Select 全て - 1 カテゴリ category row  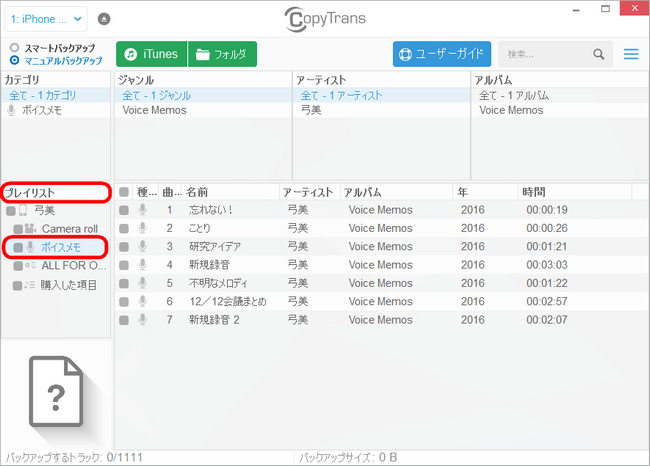(x=56, y=95)
